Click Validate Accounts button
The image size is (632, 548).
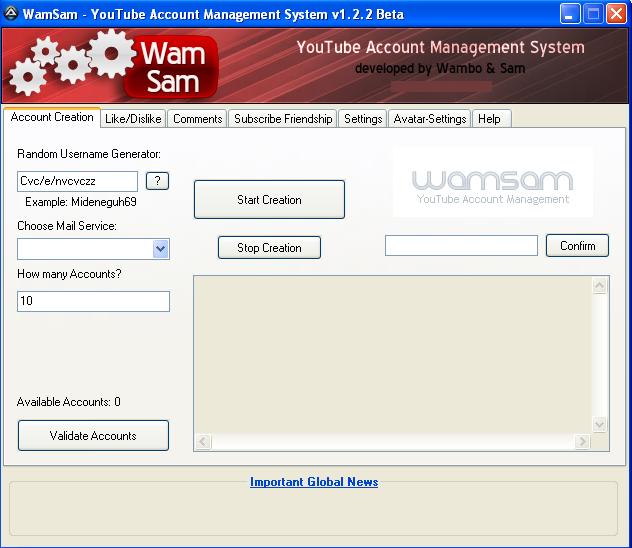(93, 436)
